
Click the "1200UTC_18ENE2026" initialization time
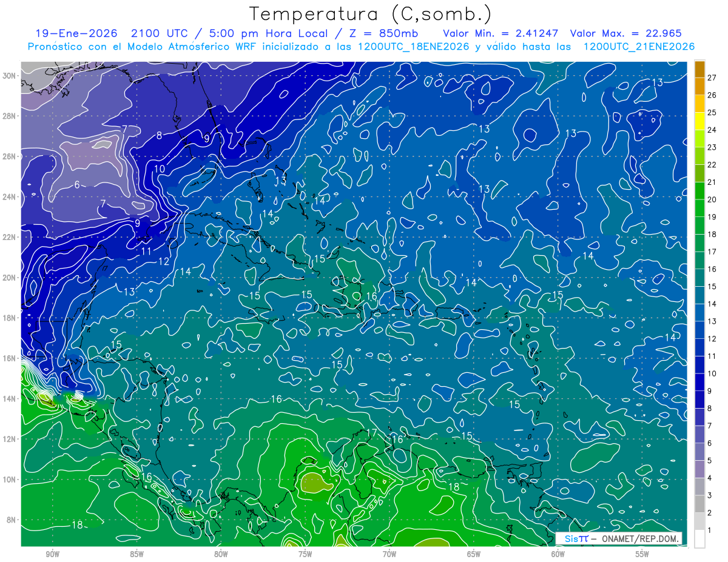[x=413, y=47]
